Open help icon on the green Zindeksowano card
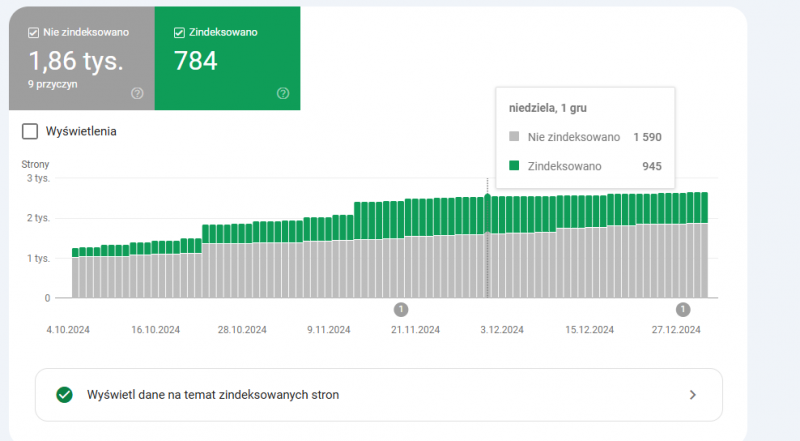 click(x=283, y=93)
